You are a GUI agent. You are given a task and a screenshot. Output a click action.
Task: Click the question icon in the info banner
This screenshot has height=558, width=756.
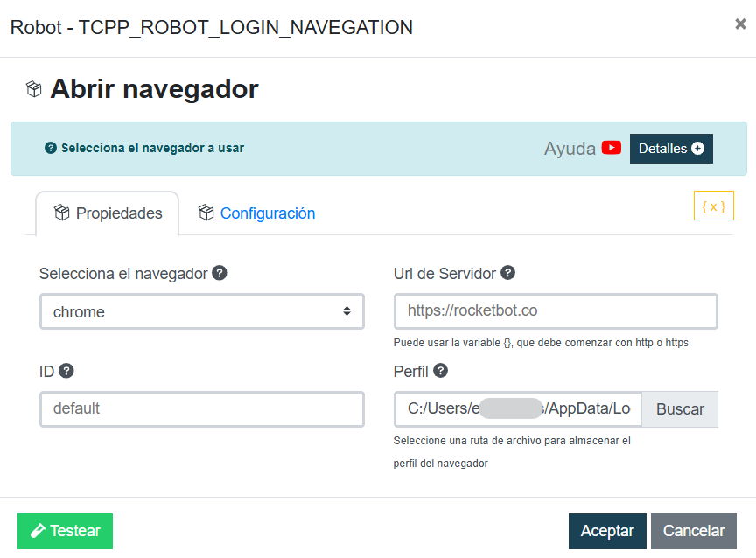tap(51, 148)
